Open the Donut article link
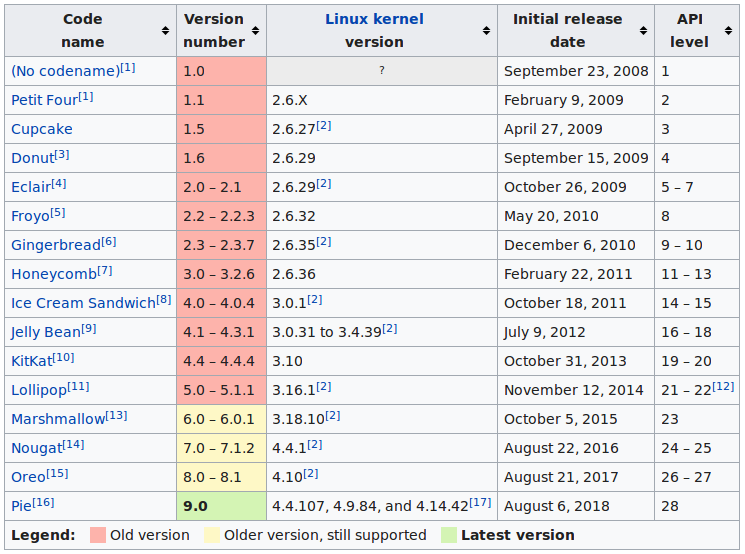The image size is (745, 554). [33, 158]
